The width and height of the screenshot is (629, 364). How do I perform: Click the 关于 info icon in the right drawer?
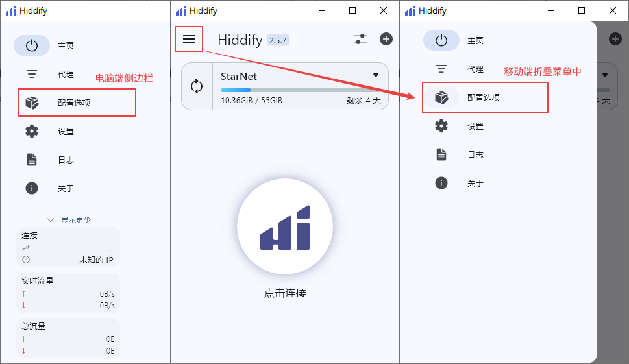click(441, 183)
